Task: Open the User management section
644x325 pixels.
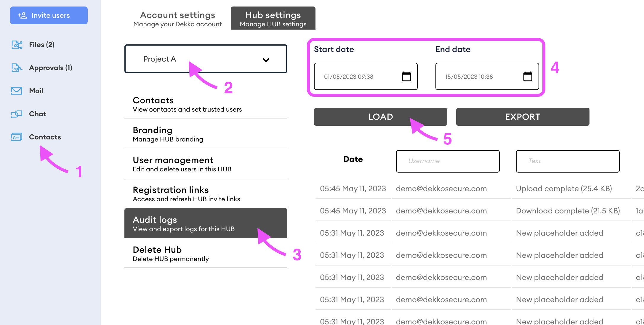Action: 206,164
